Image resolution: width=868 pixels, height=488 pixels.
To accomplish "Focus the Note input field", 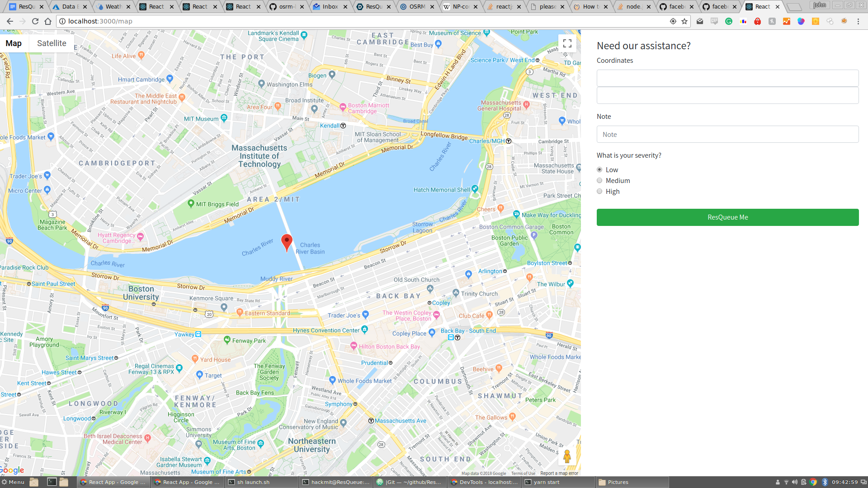I will pyautogui.click(x=727, y=135).
